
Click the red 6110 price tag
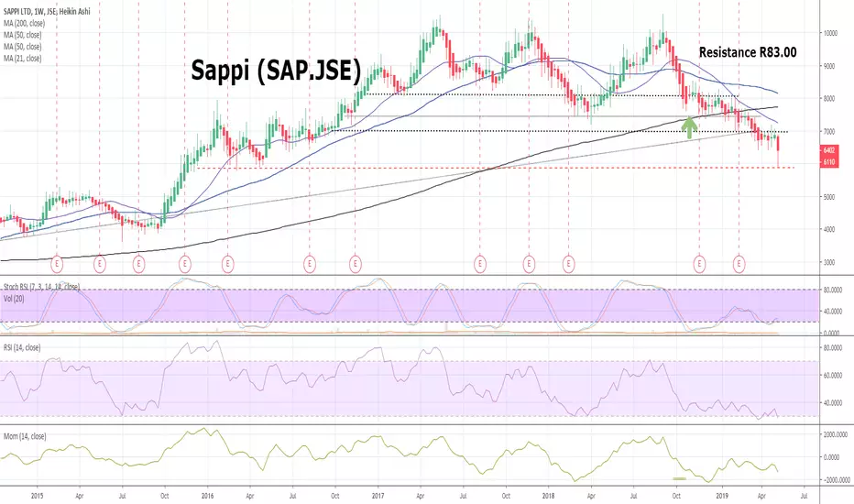pos(829,162)
